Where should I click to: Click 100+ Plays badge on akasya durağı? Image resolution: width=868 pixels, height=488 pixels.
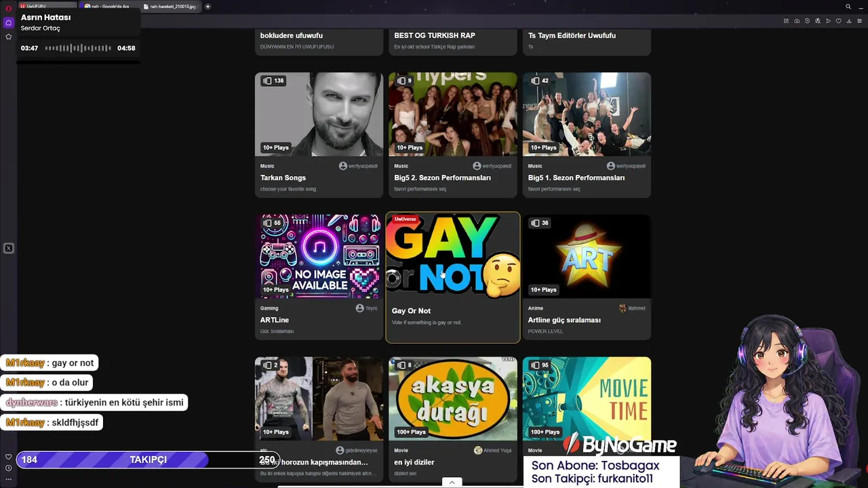[412, 432]
